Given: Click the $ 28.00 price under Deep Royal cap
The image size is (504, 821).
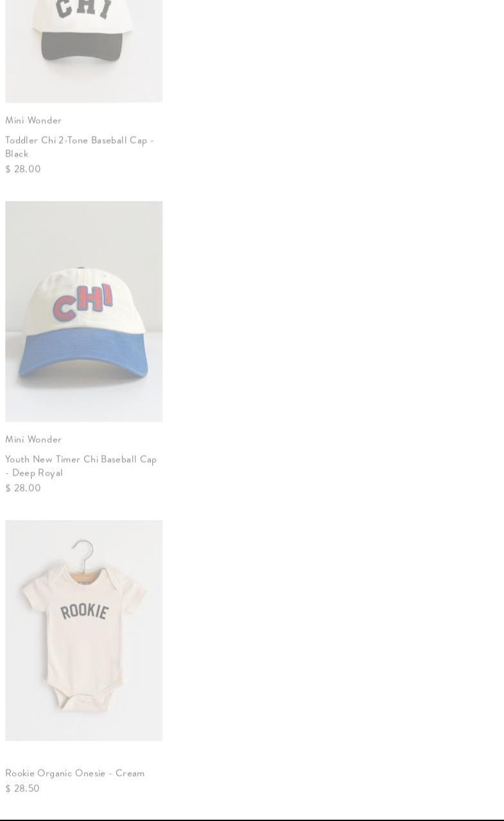Looking at the screenshot, I should point(23,488).
